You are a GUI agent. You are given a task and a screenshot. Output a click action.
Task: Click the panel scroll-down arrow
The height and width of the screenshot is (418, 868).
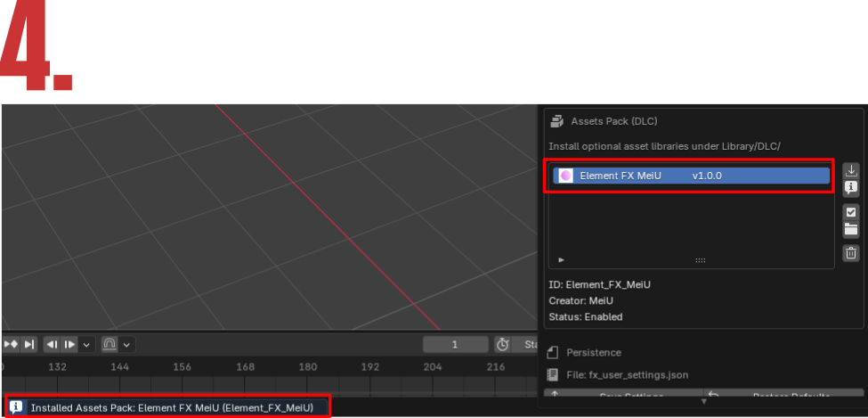point(703,401)
